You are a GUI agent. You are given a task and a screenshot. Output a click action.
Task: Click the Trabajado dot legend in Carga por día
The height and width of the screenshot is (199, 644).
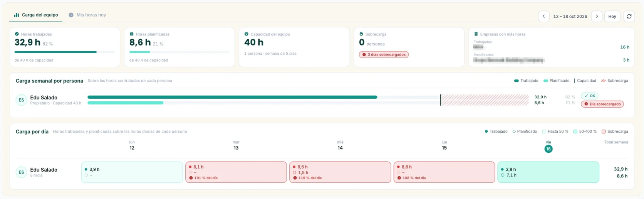pos(486,132)
